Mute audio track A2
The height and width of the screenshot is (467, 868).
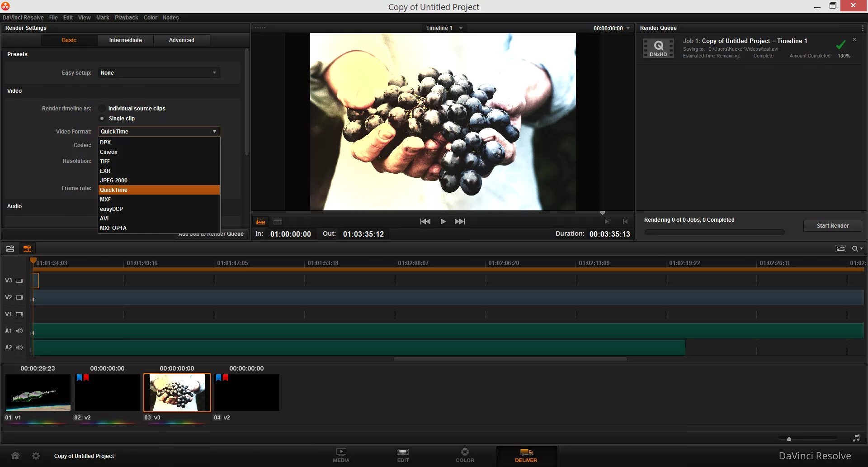[x=19, y=348]
